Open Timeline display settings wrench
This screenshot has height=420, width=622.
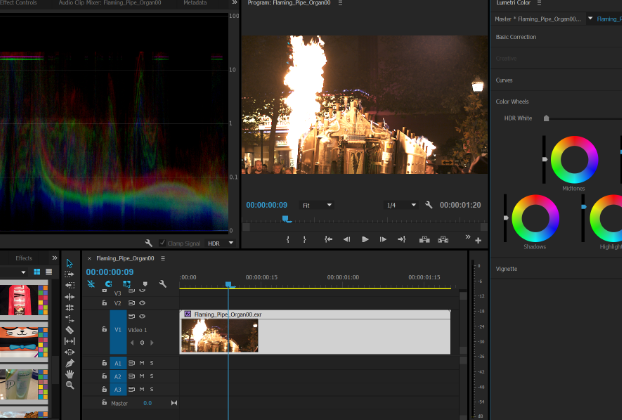(163, 284)
